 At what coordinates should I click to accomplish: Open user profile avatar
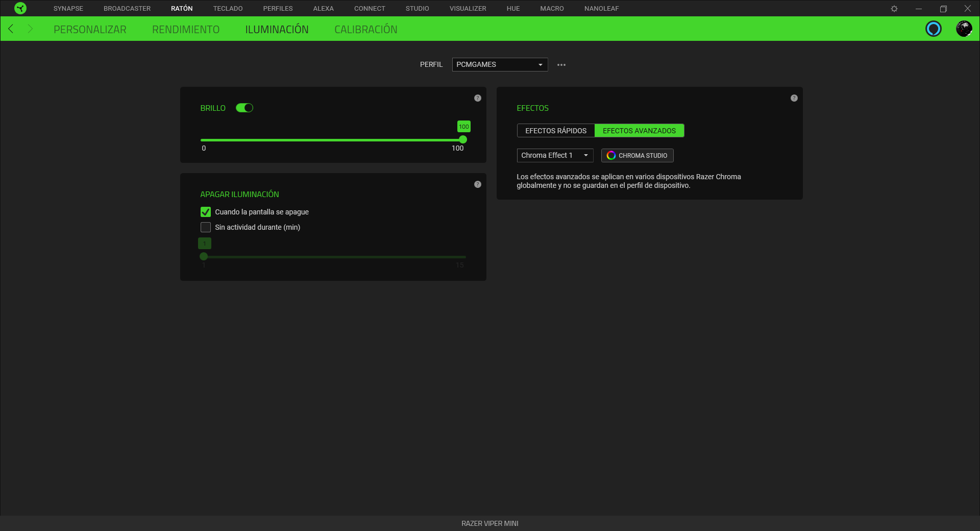click(964, 29)
